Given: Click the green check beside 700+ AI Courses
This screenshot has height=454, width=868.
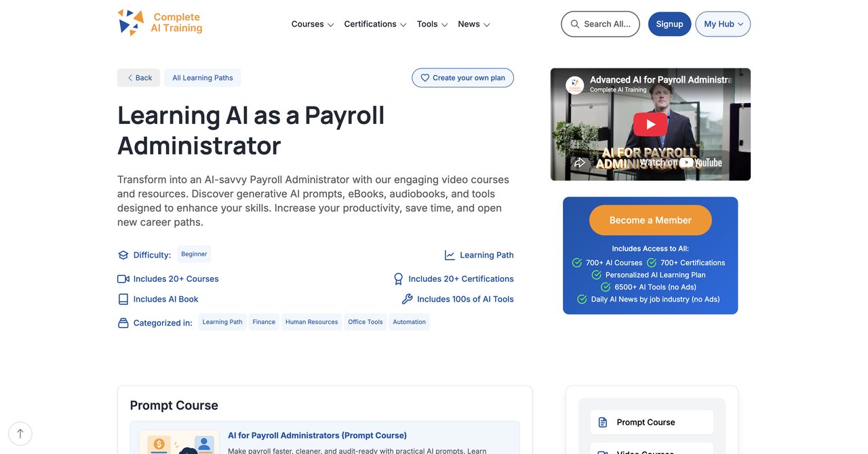Looking at the screenshot, I should coord(577,263).
